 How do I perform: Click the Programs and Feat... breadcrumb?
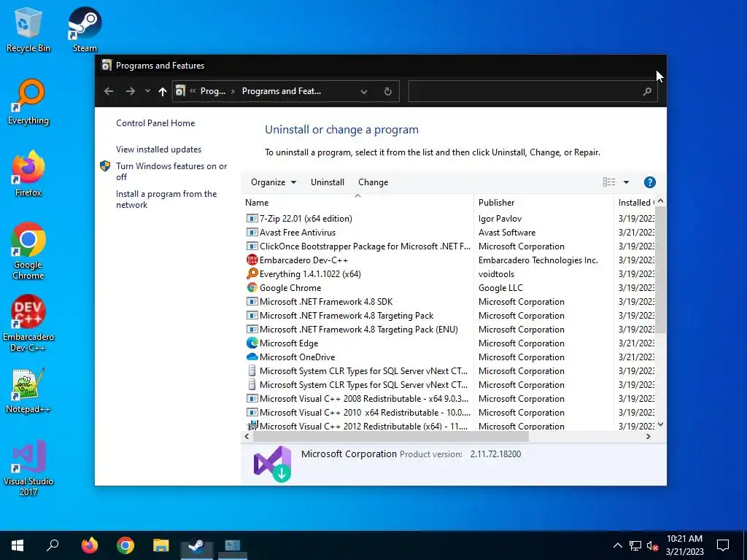281,91
